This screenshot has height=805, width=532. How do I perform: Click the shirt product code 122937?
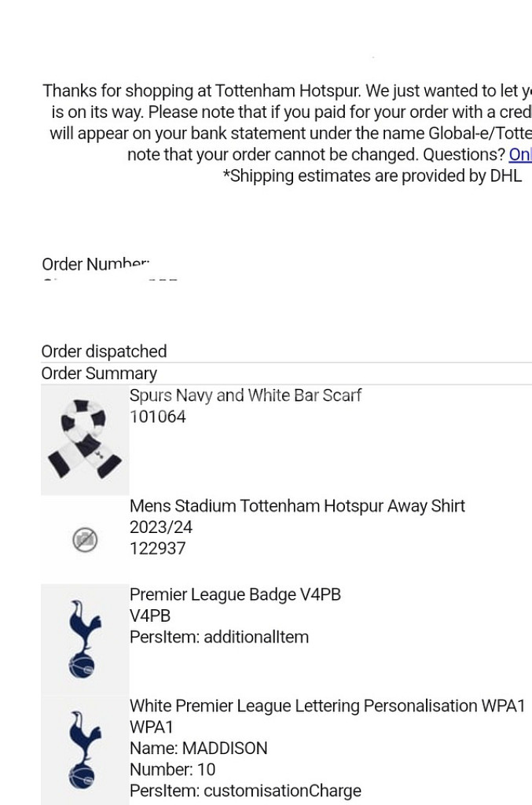(158, 549)
